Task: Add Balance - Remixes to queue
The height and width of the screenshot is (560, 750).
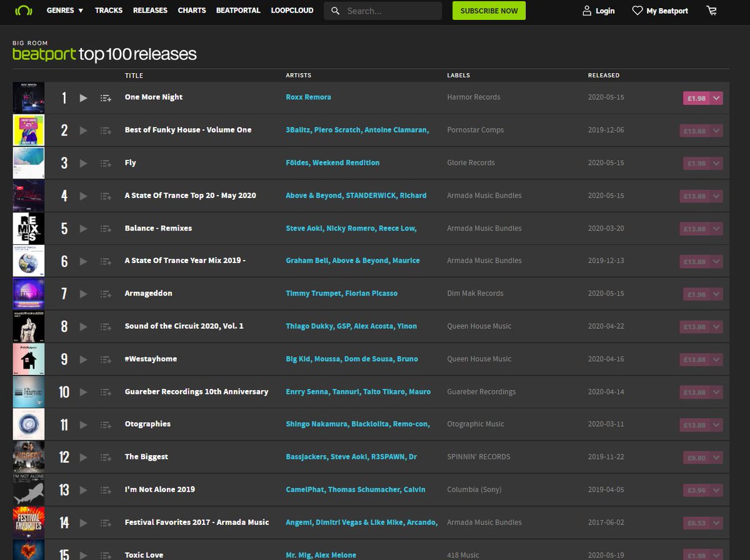Action: pos(106,229)
